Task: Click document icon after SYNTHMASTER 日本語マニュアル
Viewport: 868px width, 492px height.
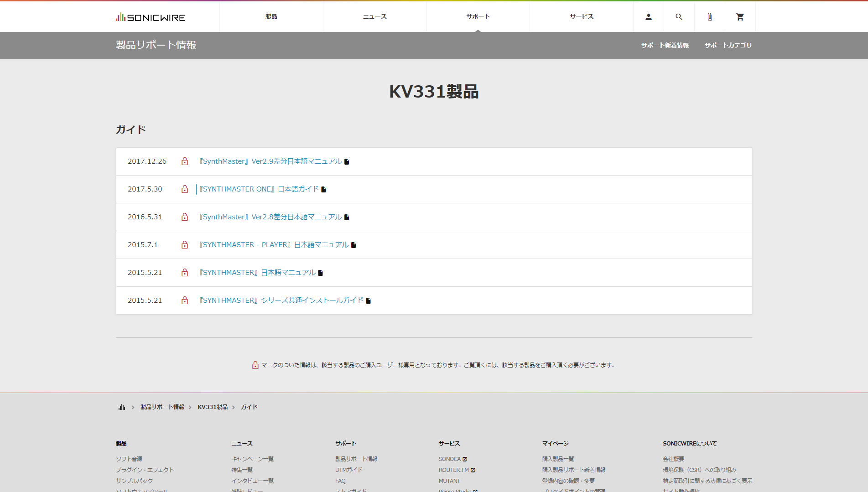Action: [x=320, y=273]
